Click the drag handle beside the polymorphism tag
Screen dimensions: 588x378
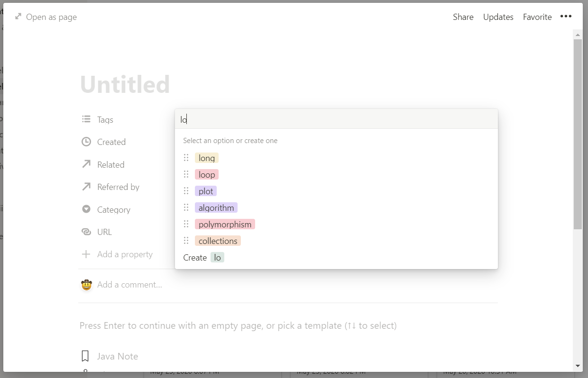pos(186,224)
